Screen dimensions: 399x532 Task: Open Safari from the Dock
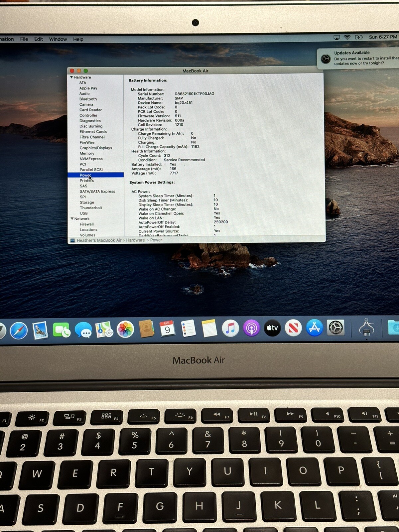pyautogui.click(x=19, y=331)
